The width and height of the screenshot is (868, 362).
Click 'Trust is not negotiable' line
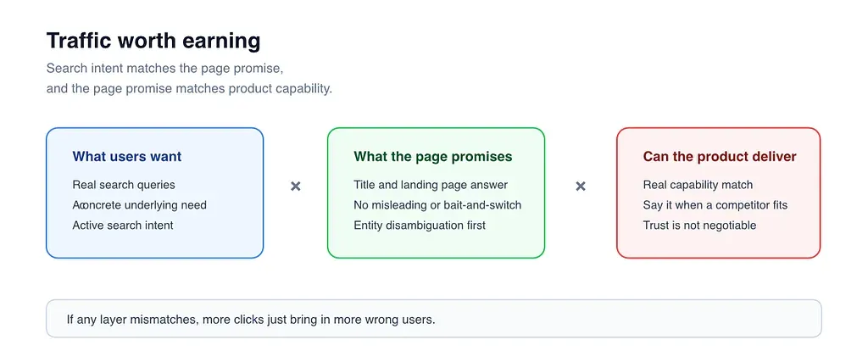(x=699, y=226)
